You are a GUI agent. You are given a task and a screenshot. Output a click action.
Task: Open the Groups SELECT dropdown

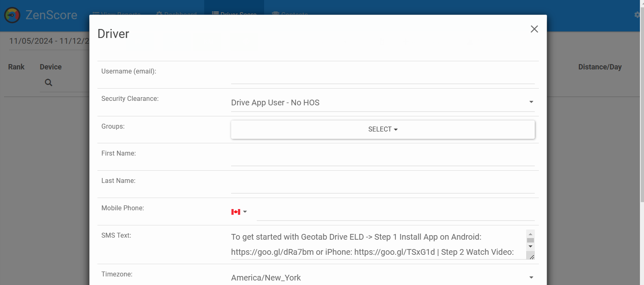click(383, 129)
